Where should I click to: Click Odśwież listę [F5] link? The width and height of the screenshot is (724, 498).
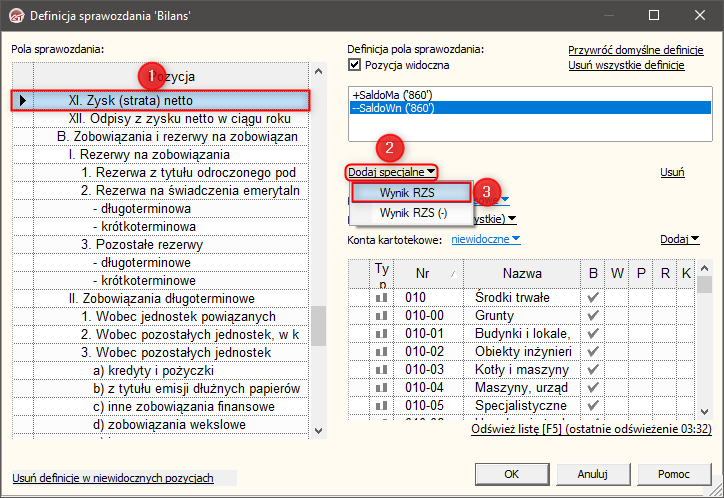point(591,429)
